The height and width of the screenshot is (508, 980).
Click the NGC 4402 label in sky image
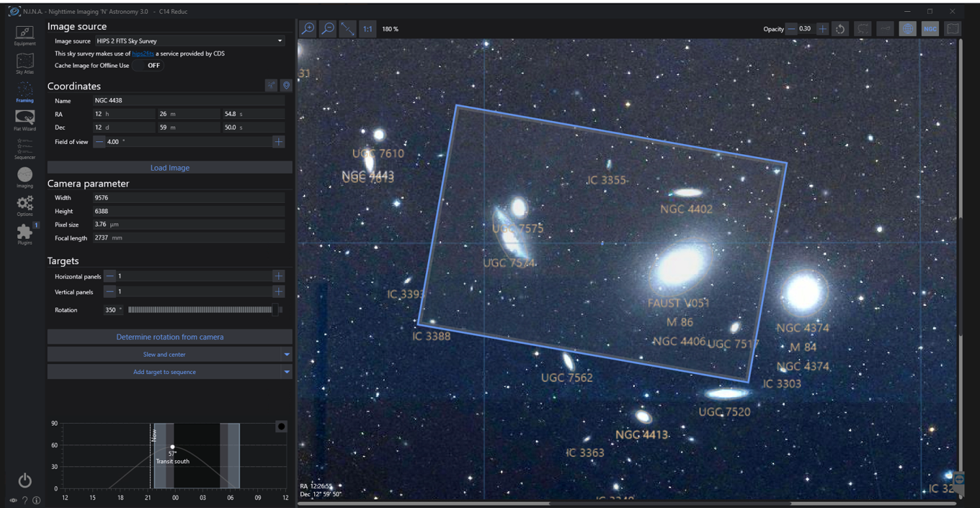pyautogui.click(x=687, y=209)
